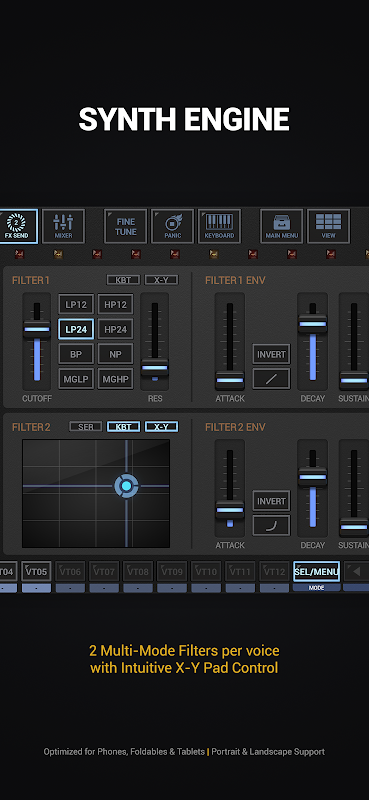
Task: Select MGHP filter mode
Action: [x=115, y=379]
